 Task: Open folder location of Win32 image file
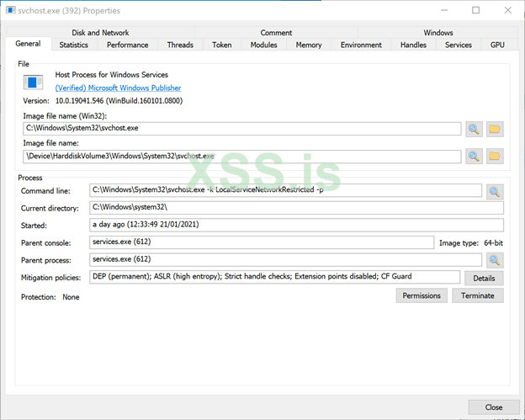coord(495,129)
